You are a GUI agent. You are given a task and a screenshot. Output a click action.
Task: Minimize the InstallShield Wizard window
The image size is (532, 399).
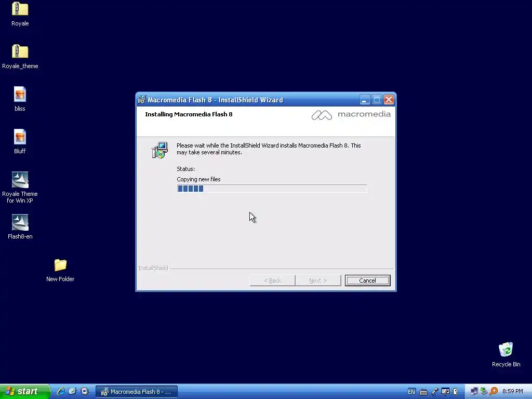(x=364, y=100)
